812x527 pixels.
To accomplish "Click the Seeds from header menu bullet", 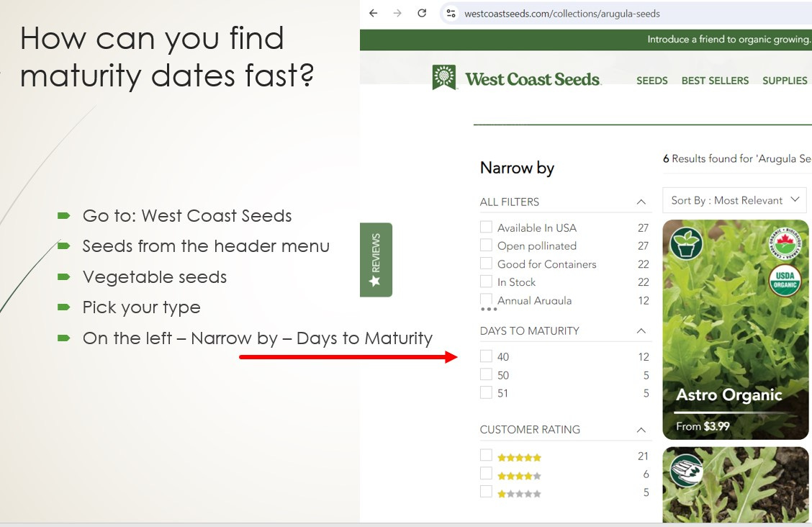I will click(206, 246).
